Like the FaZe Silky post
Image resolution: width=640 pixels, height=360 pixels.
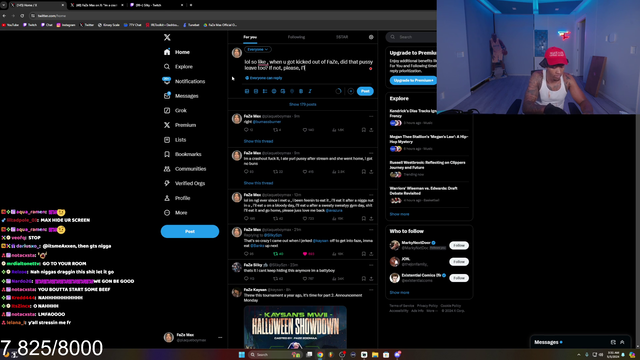coord(304,279)
